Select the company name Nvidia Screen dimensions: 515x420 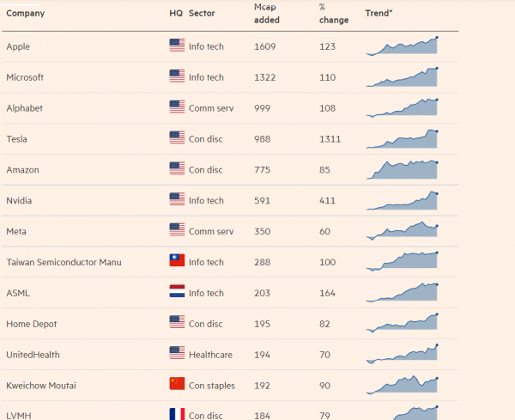point(19,200)
